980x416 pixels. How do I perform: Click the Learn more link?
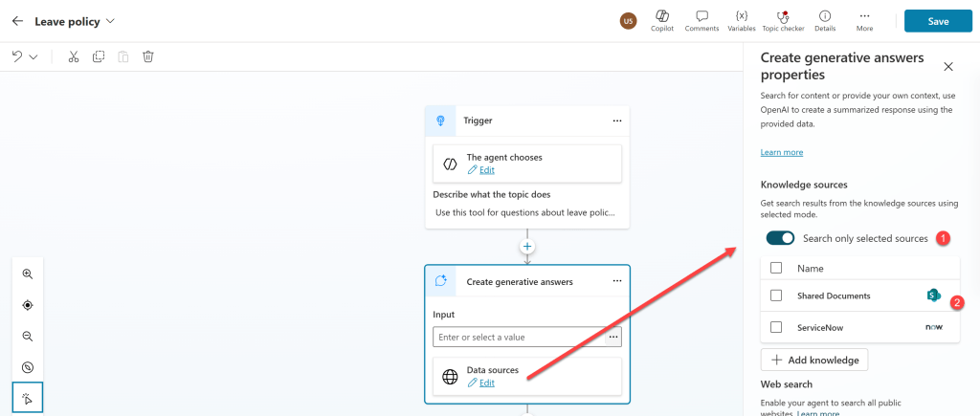(781, 152)
